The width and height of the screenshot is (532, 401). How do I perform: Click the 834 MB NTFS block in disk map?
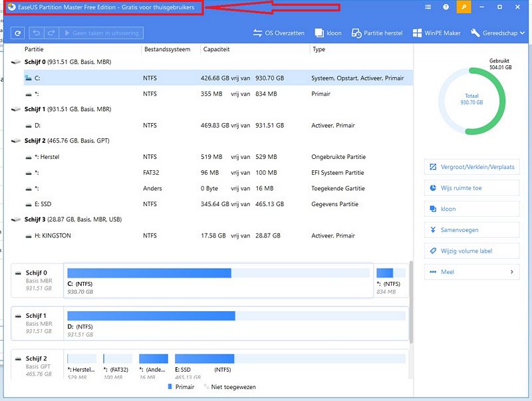point(391,281)
